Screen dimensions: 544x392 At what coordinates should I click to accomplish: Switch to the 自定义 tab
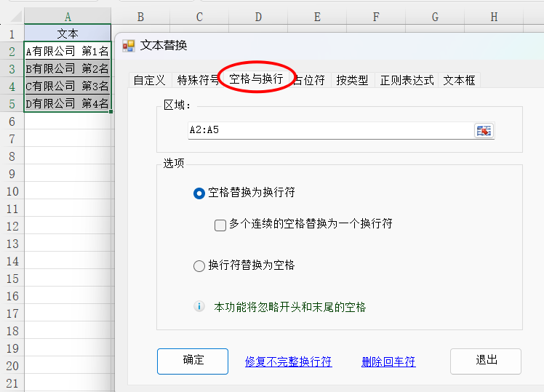coord(149,80)
